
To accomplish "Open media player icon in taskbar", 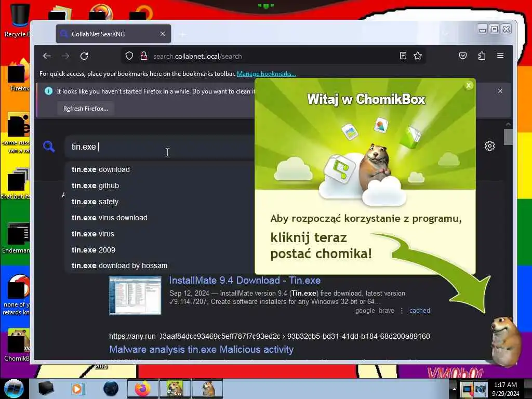I will pyautogui.click(x=77, y=389).
